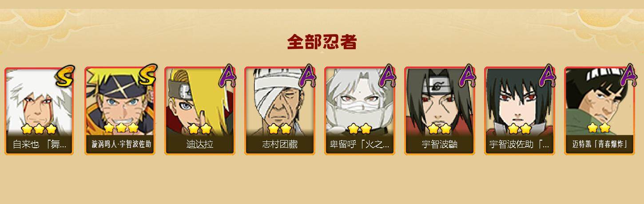Pick the 宇智波鼬 portrait

[440, 111]
